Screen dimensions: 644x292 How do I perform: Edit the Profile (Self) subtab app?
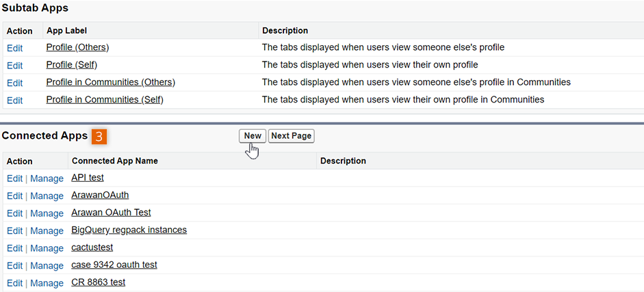(x=15, y=66)
